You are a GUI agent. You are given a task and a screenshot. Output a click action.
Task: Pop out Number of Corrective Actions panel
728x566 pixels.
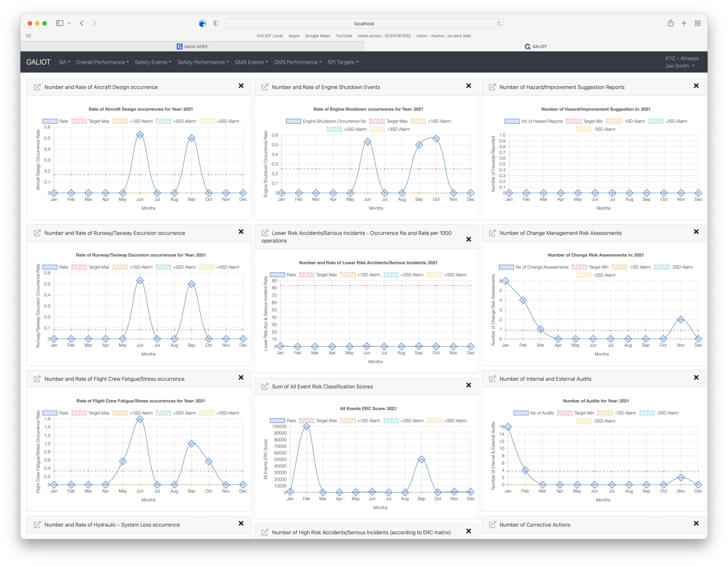pos(492,525)
